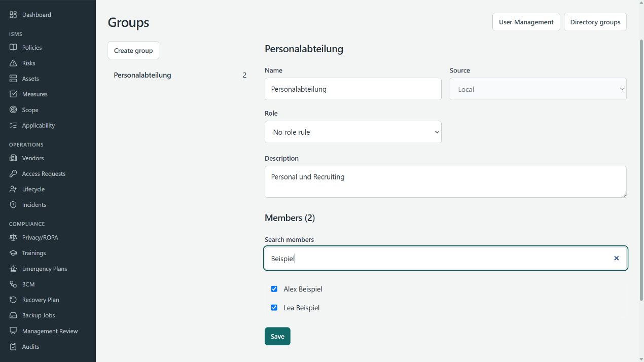Click the Trainings graduation cap icon
The height and width of the screenshot is (362, 644).
click(13, 253)
